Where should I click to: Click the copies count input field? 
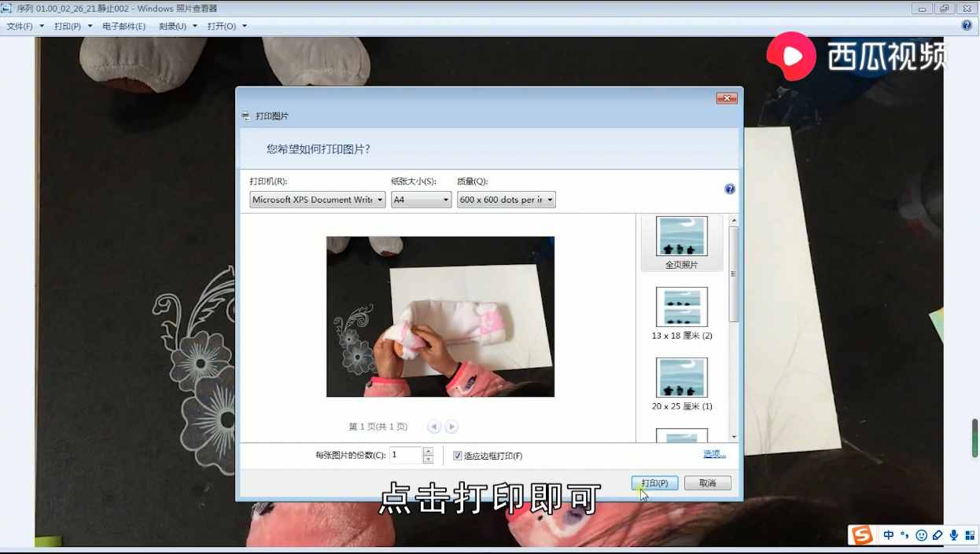406,455
